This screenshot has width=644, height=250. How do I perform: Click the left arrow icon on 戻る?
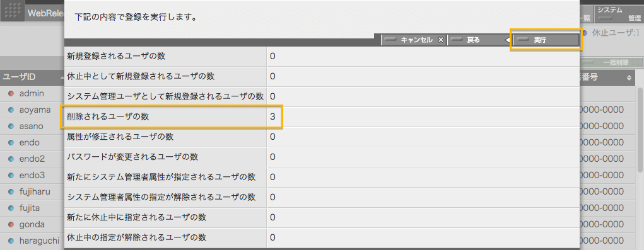507,40
